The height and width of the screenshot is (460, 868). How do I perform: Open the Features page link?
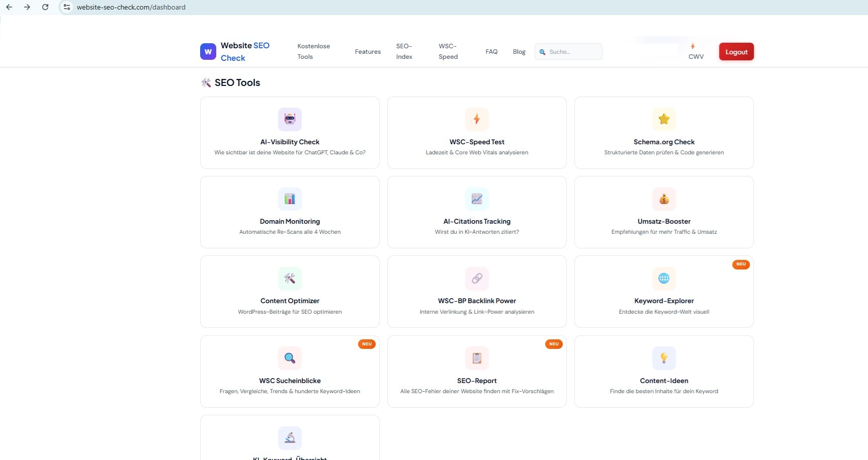tap(368, 51)
